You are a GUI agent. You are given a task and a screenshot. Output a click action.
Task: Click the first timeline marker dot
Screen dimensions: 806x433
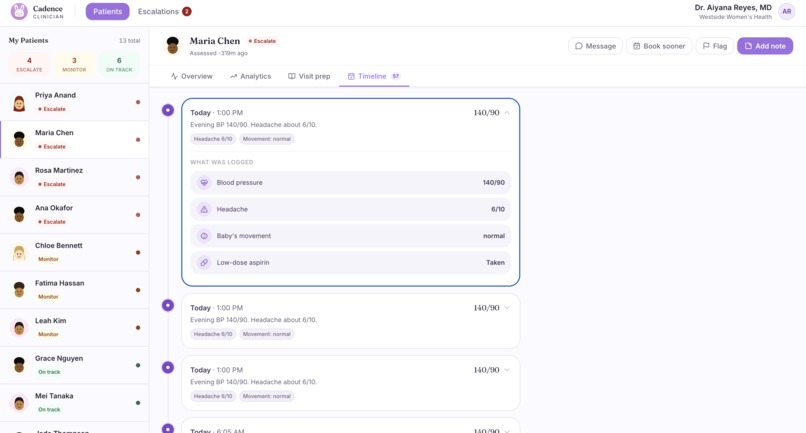(168, 110)
